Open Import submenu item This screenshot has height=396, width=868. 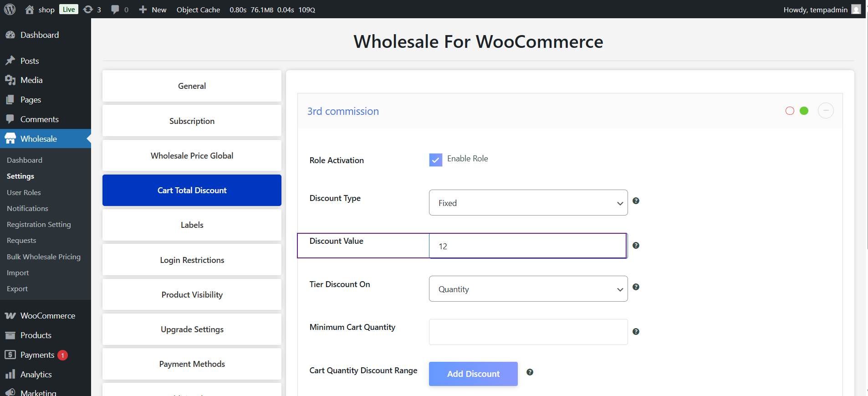pos(18,273)
